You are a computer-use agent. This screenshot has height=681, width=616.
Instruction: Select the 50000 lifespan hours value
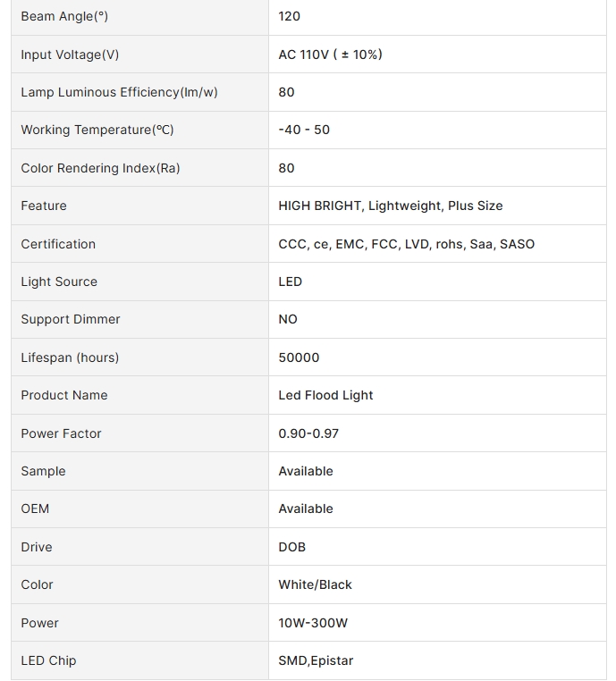(299, 357)
